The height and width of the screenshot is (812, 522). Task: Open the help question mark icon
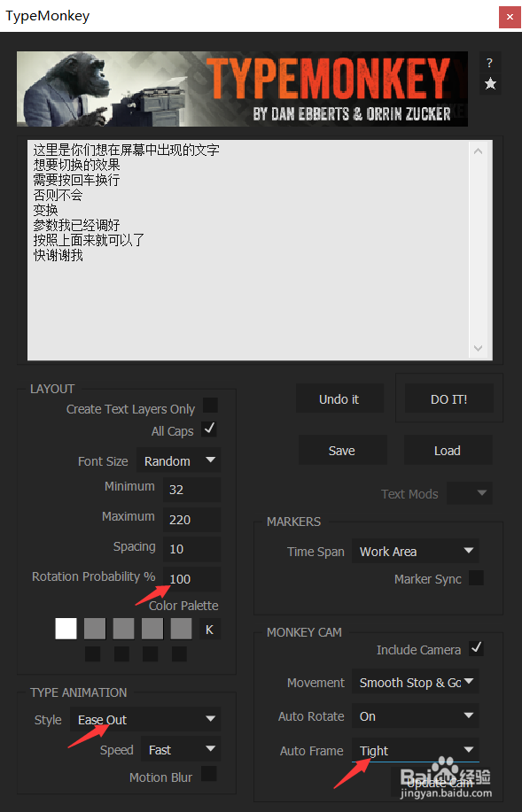pos(490,63)
